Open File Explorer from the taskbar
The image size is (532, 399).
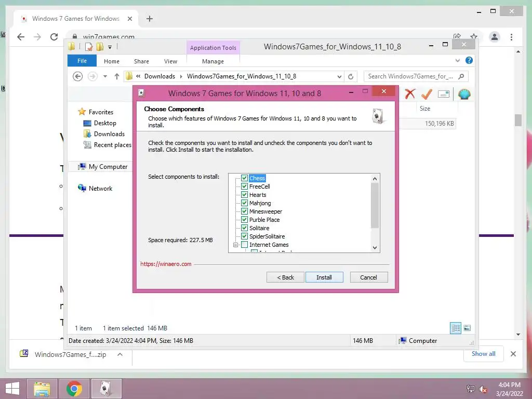[x=42, y=389]
